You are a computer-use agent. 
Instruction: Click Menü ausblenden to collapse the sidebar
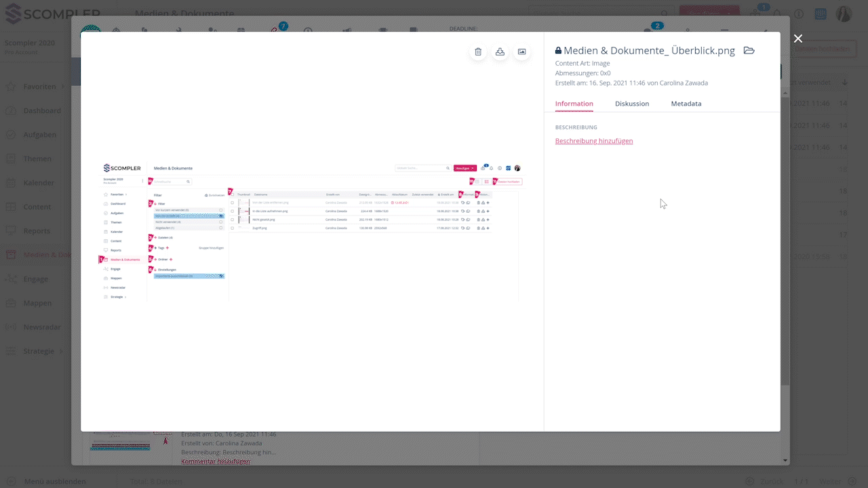tap(54, 481)
